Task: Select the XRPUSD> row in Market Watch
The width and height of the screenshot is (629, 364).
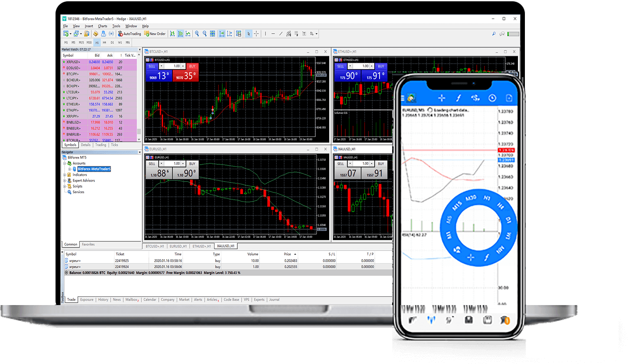Action: click(x=99, y=62)
